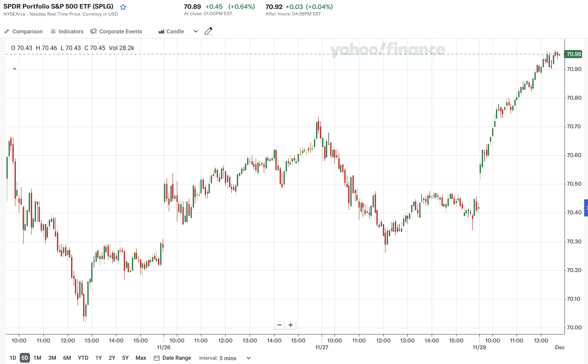Zoom out with the minus button
This screenshot has height=364, width=588.
coord(279,325)
